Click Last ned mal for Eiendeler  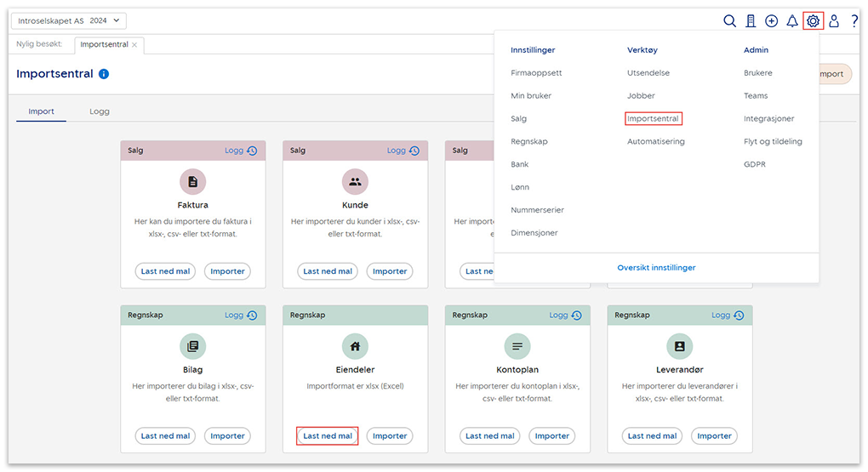pyautogui.click(x=328, y=435)
